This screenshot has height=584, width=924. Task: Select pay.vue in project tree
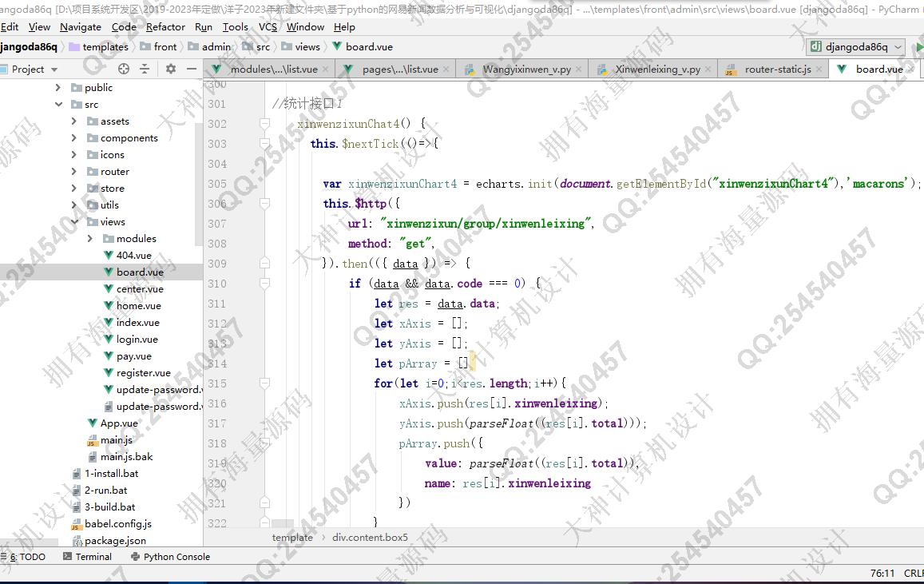(133, 356)
